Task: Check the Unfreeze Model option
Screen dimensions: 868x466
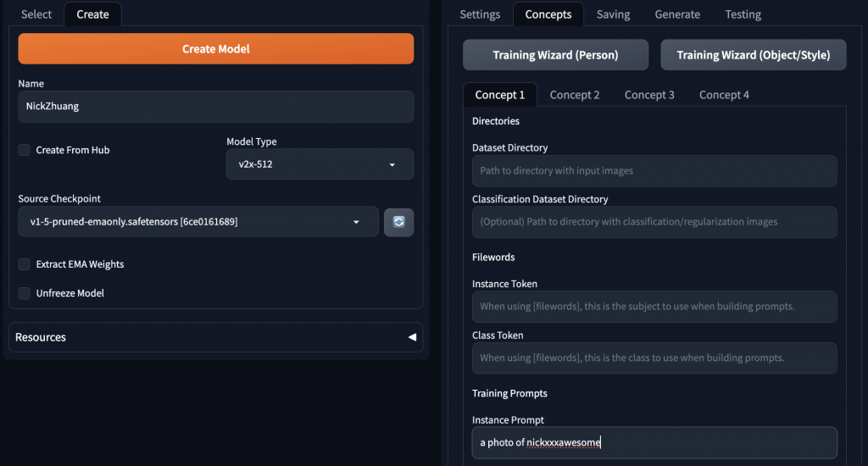Action: (25, 293)
